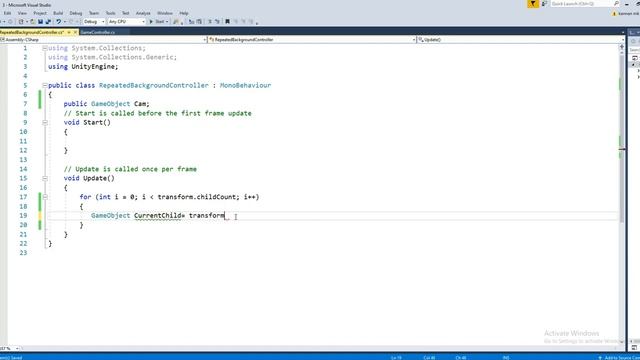Click the 'void Update()' text
640x360 pixels.
(x=89, y=178)
